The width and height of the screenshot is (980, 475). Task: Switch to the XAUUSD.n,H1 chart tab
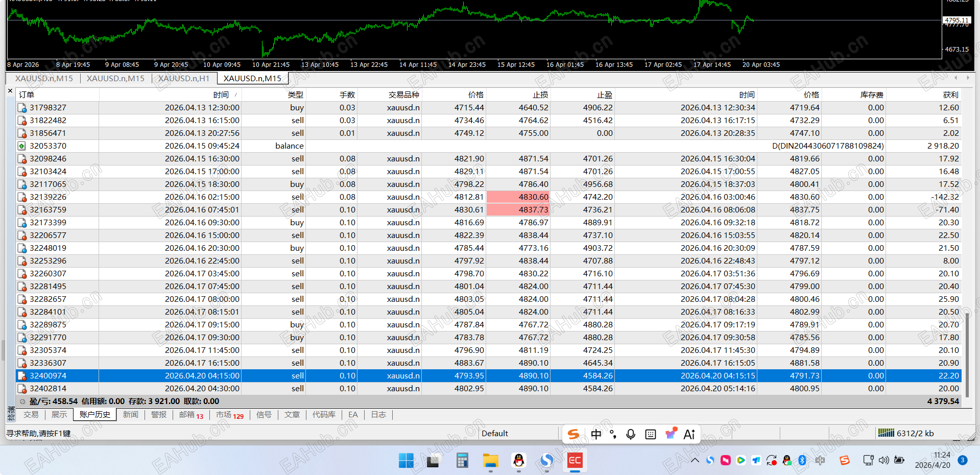pos(184,78)
